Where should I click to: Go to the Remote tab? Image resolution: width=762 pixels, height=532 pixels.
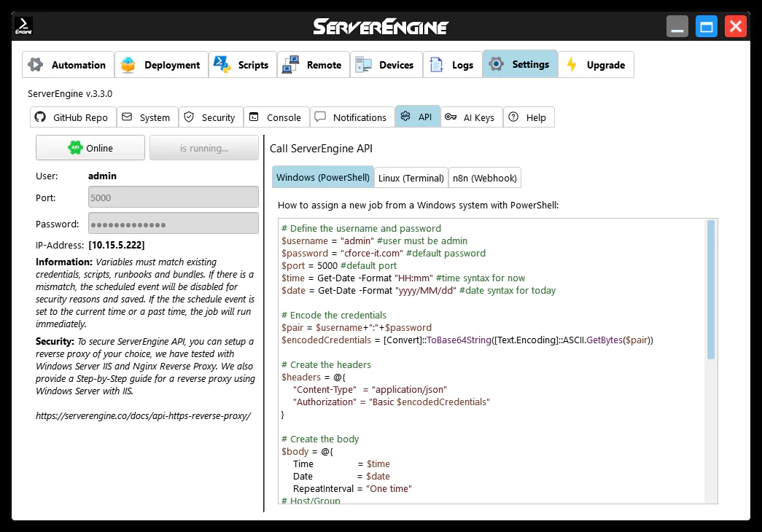coord(313,65)
